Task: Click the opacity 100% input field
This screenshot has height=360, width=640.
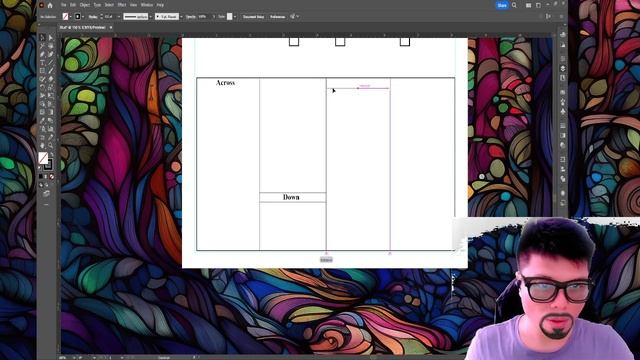Action: [204, 17]
